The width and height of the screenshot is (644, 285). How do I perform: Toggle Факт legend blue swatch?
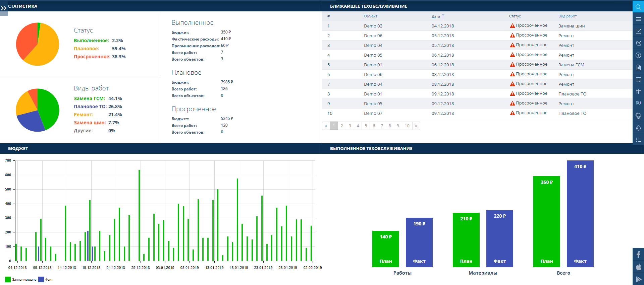coord(41,279)
